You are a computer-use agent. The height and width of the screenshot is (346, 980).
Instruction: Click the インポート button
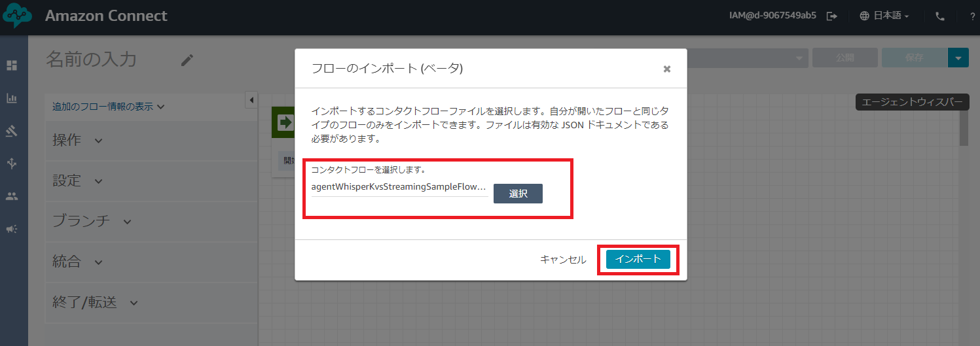638,259
